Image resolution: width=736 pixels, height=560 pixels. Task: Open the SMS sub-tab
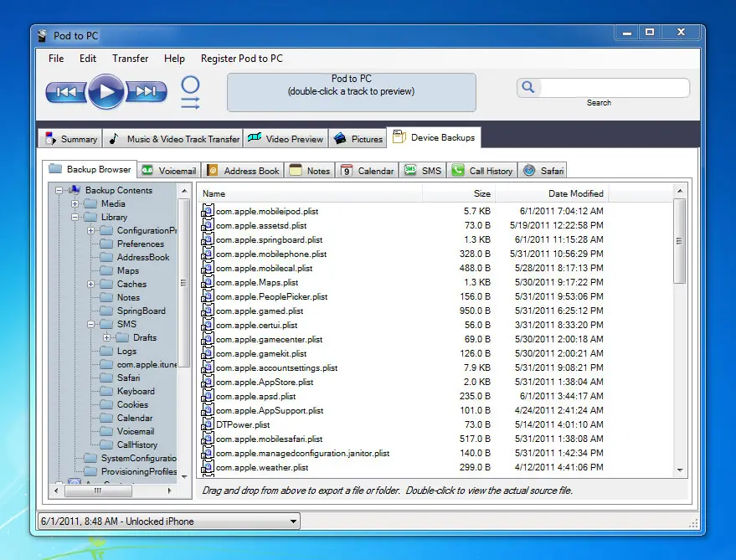[x=423, y=171]
